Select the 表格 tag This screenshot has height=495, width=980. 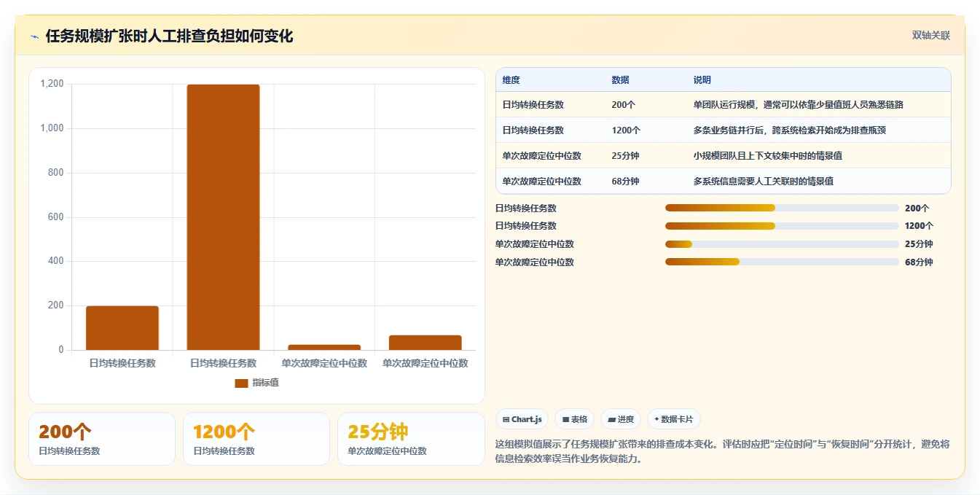point(575,419)
